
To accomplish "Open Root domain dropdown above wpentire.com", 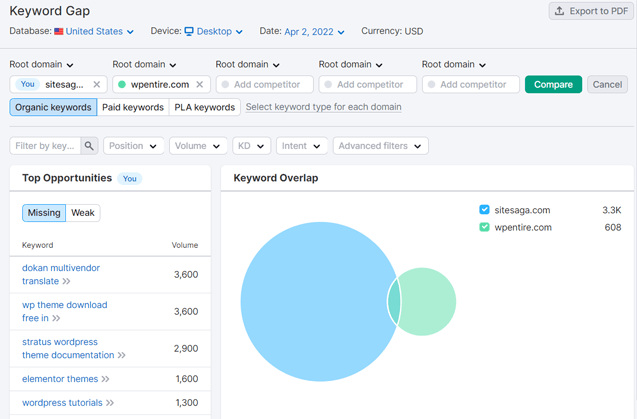I will click(144, 65).
